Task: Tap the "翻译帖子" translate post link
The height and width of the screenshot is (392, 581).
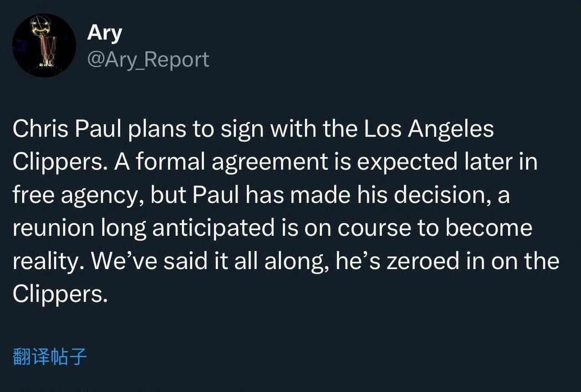Action: 49,357
